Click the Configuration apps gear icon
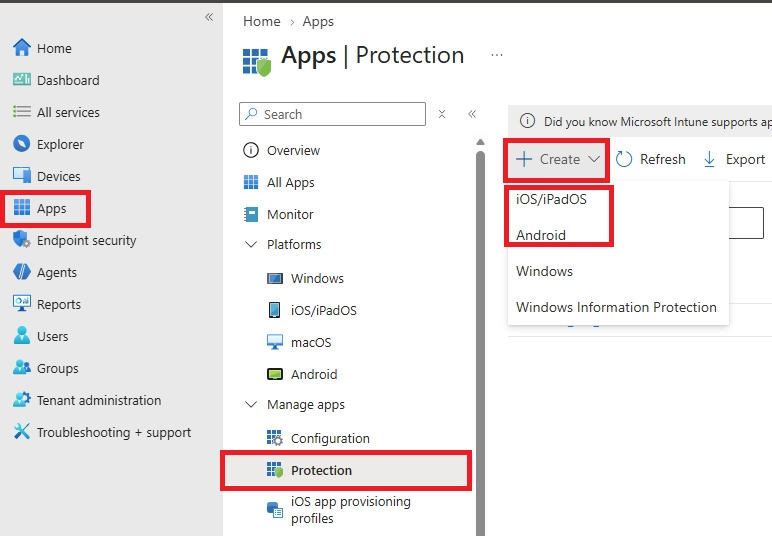 (x=275, y=438)
